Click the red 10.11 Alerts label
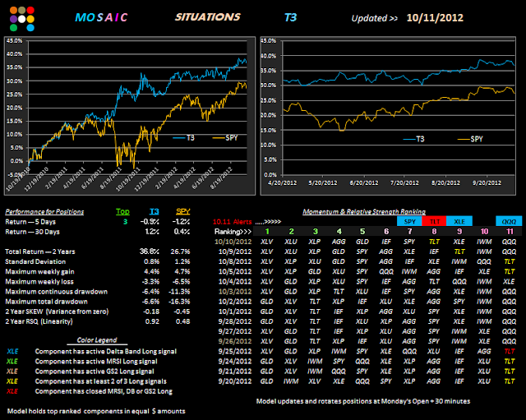The width and height of the screenshot is (526, 420). tap(232, 222)
